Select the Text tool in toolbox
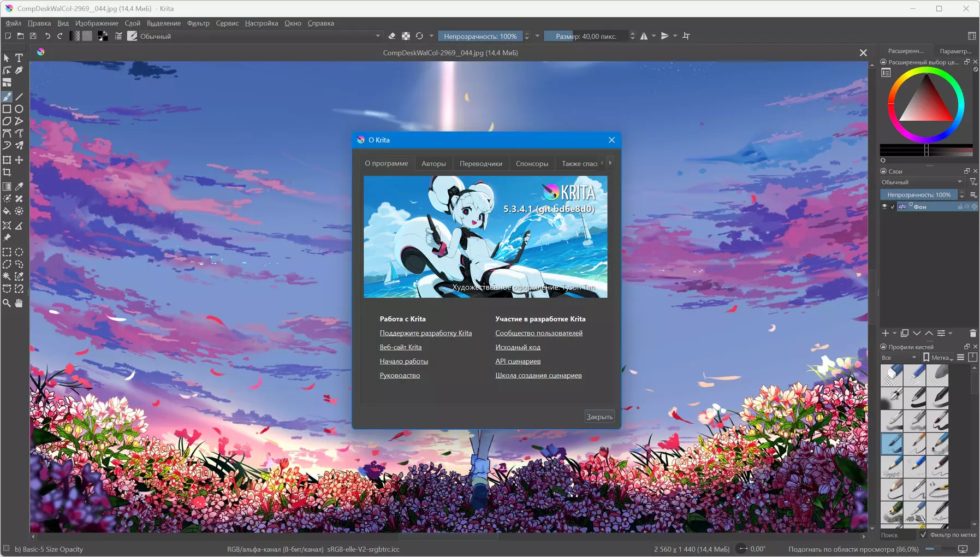This screenshot has height=557, width=980. point(19,58)
